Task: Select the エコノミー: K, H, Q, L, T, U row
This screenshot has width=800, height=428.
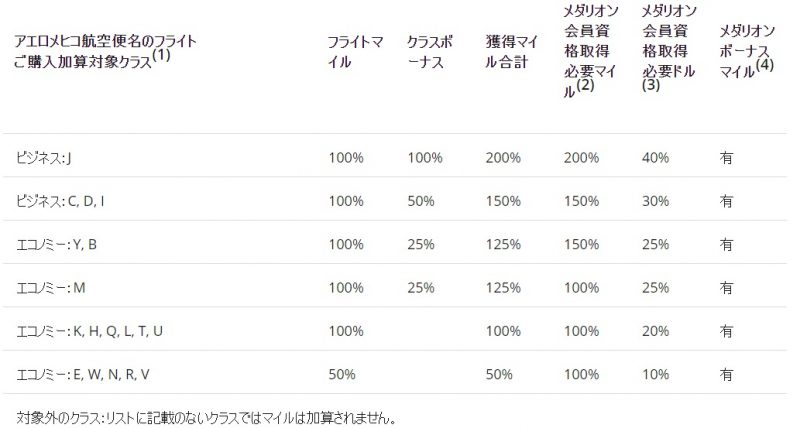Action: (x=395, y=331)
